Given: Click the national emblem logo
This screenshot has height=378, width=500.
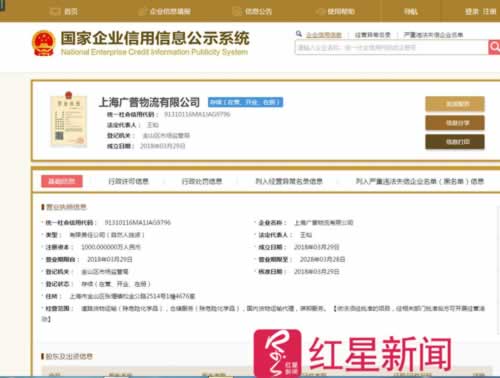Looking at the screenshot, I should (x=43, y=43).
